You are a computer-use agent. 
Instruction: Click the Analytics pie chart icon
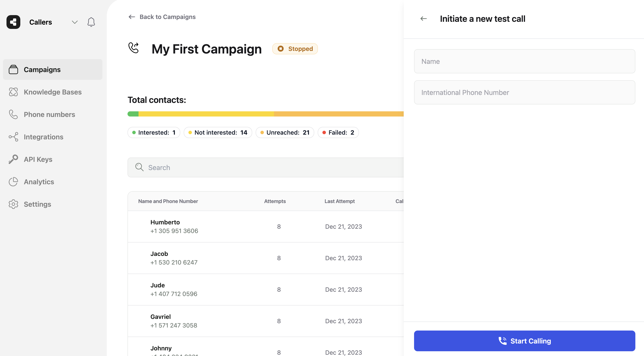pos(13,182)
